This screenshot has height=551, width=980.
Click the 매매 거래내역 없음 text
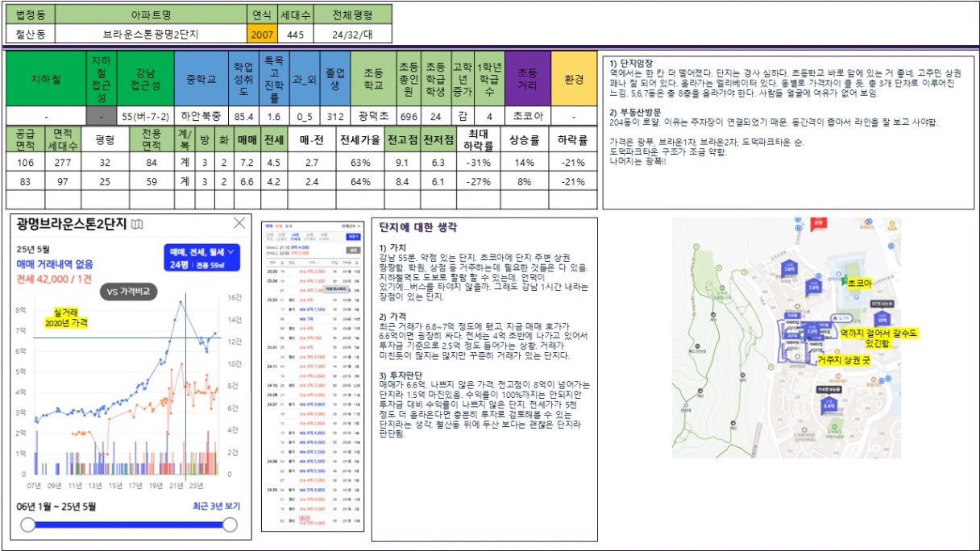(55, 263)
